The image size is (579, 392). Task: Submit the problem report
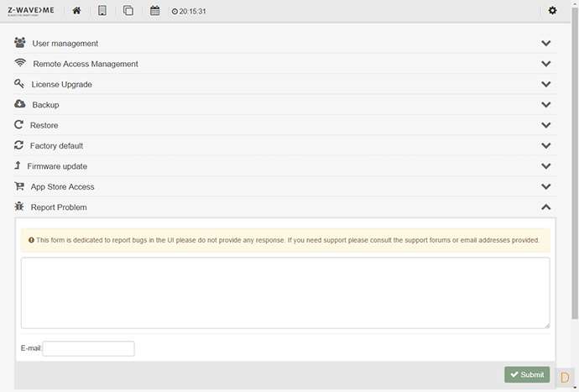[x=527, y=374]
